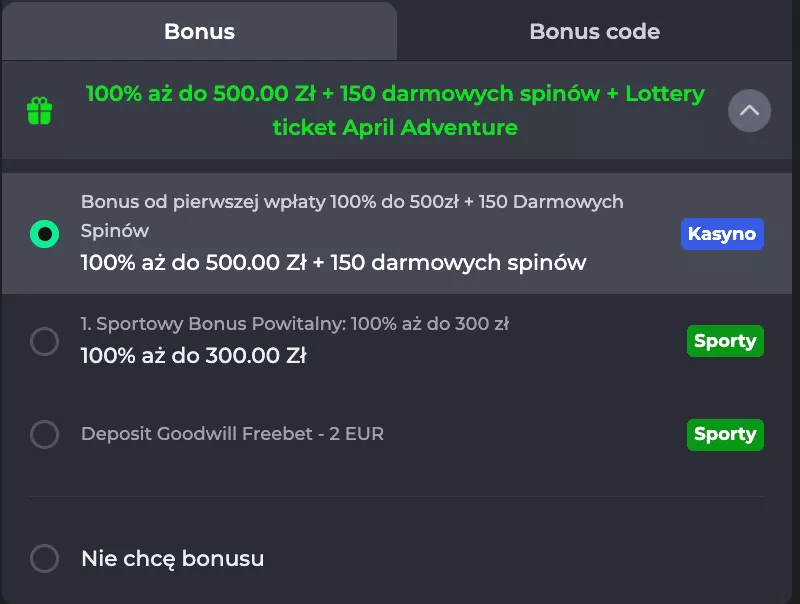Click 'Lottery ticket April Adventure' header line
800x604 pixels.
click(395, 128)
